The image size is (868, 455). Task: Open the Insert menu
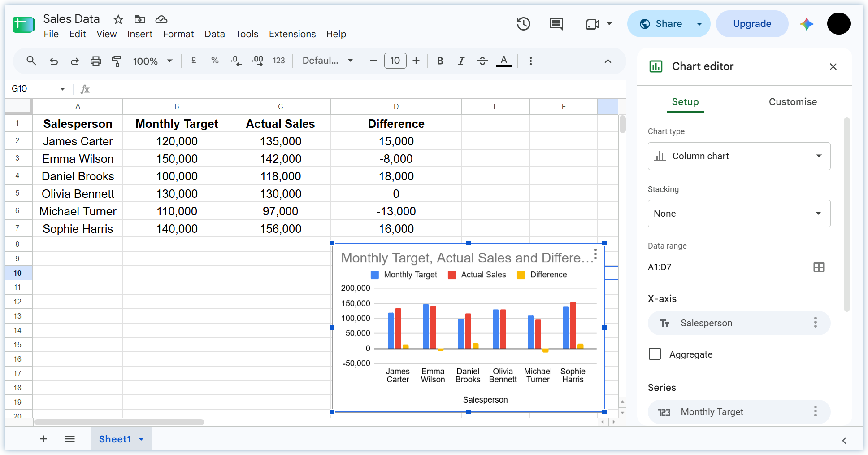140,34
